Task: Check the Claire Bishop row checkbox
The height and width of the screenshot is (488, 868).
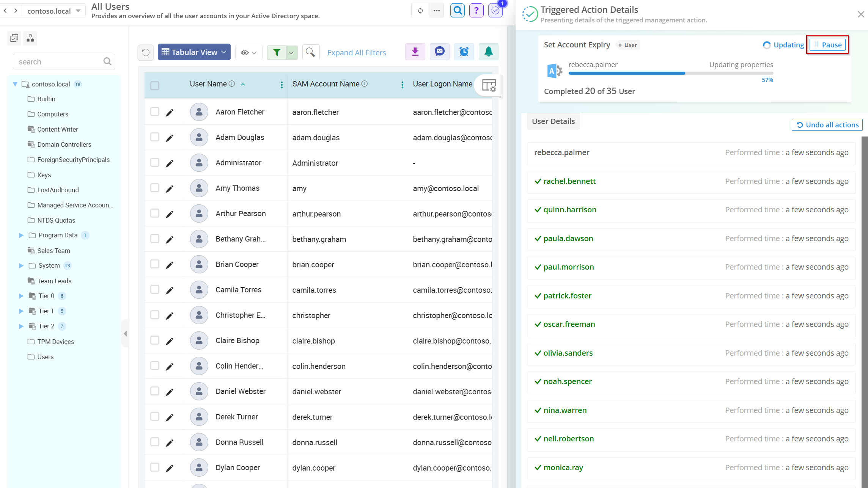Action: point(155,340)
